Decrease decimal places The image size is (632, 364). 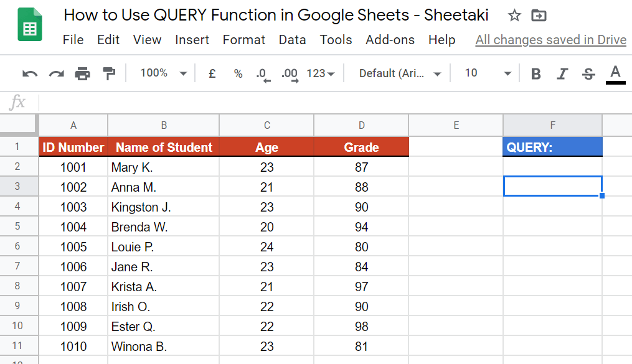coord(263,73)
